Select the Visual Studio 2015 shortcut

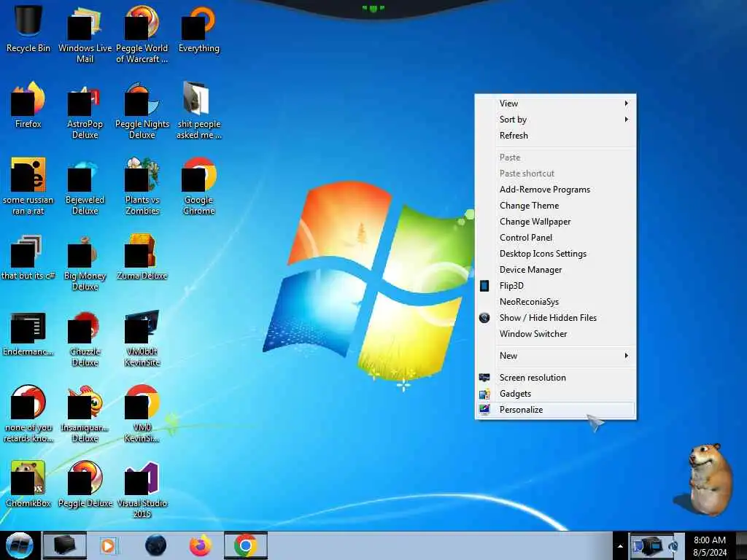142,490
